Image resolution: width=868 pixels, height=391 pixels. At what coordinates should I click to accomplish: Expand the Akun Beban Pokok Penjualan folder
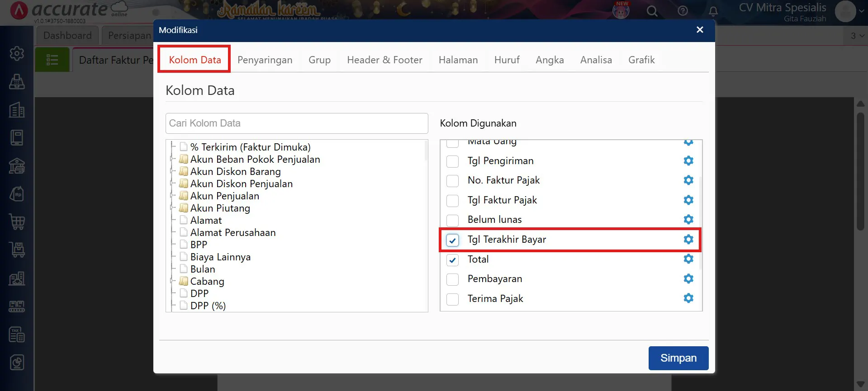pos(172,159)
